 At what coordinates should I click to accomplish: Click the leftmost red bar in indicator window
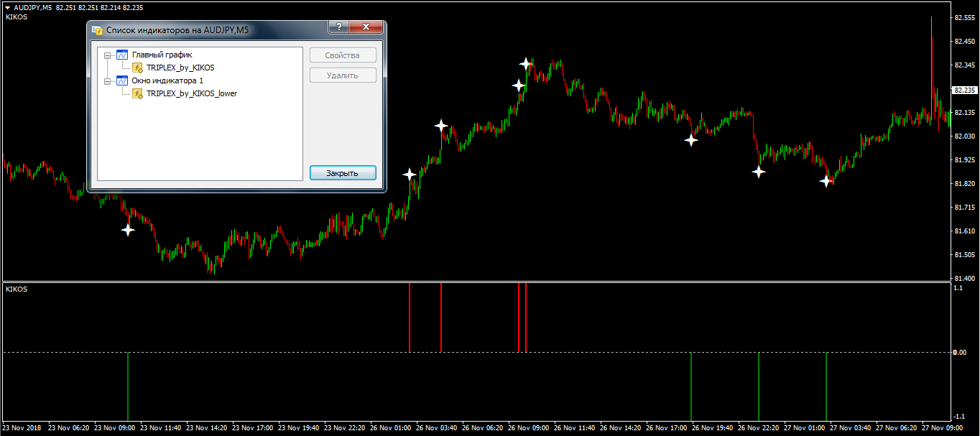point(410,317)
